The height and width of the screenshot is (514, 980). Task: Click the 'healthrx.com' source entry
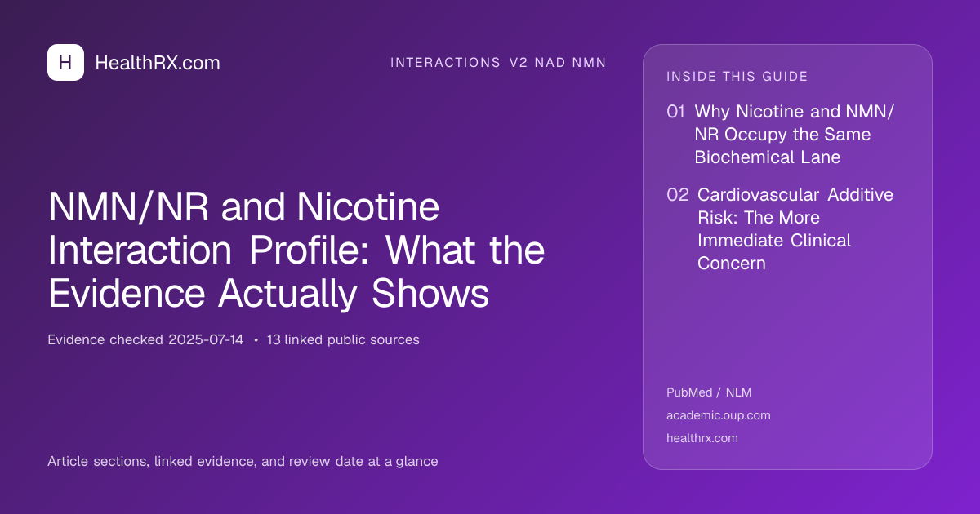702,438
